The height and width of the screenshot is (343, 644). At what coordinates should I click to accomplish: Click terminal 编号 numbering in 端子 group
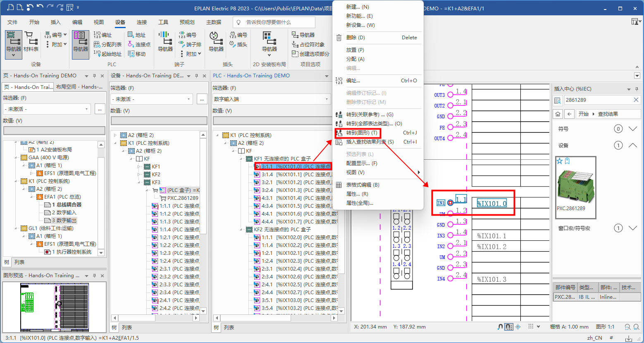(187, 35)
